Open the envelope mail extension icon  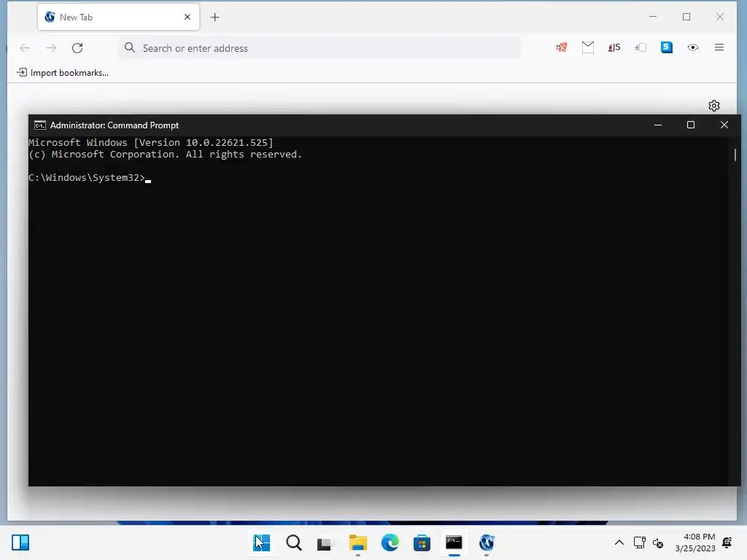588,47
